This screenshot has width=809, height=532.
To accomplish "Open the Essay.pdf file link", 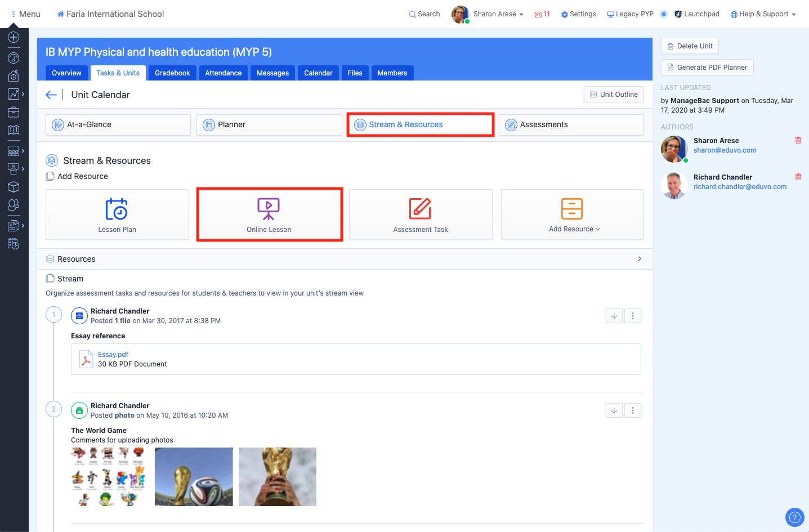I will click(x=113, y=355).
